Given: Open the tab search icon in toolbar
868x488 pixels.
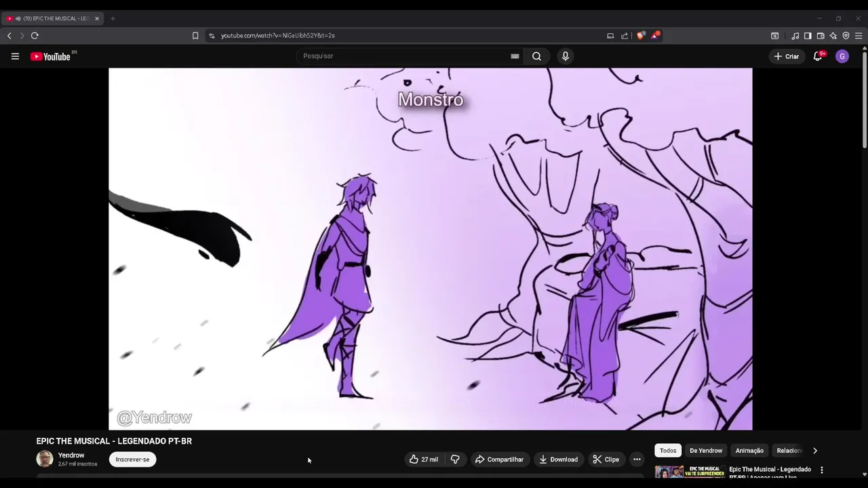Looking at the screenshot, I should (x=775, y=35).
